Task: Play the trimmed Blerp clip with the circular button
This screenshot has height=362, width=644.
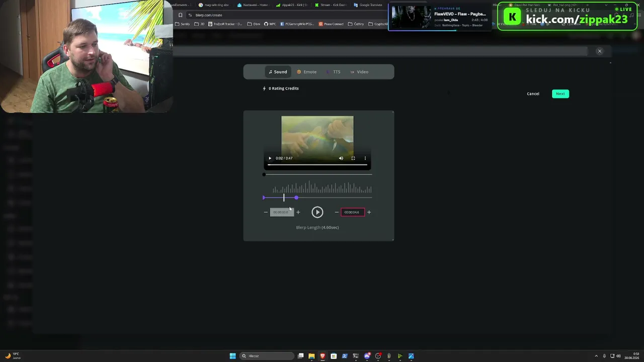Action: (317, 212)
